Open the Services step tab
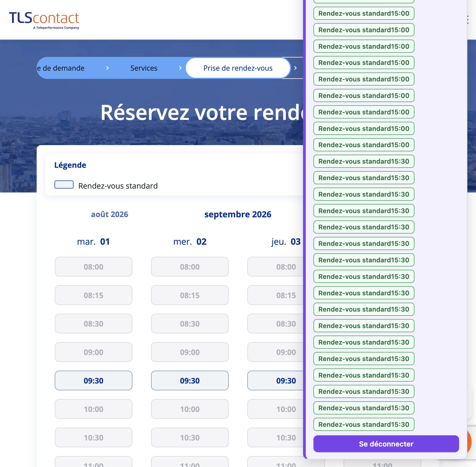Viewport: 476px width, 467px height. (144, 68)
